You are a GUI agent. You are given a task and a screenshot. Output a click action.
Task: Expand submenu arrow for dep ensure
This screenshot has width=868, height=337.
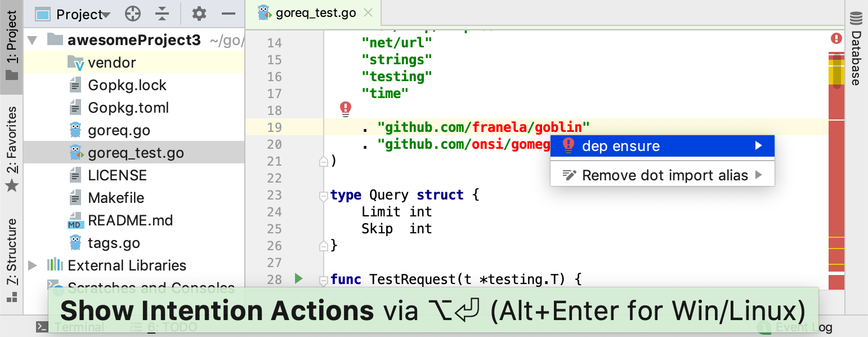pyautogui.click(x=759, y=146)
